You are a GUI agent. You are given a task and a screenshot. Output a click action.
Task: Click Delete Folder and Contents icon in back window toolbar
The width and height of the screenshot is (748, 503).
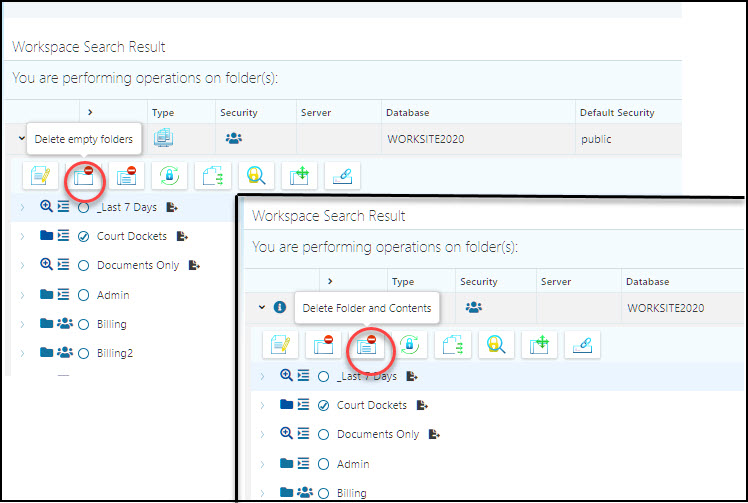pyautogui.click(x=127, y=176)
